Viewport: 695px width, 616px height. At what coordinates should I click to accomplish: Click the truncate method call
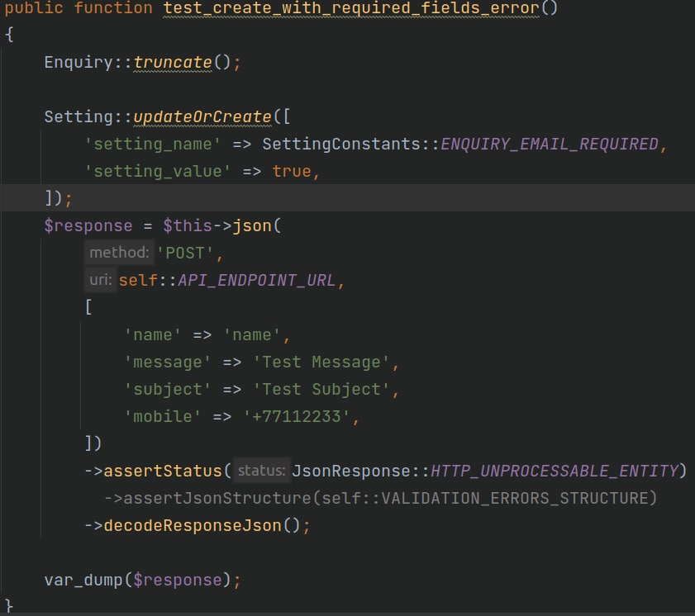pyautogui.click(x=173, y=63)
